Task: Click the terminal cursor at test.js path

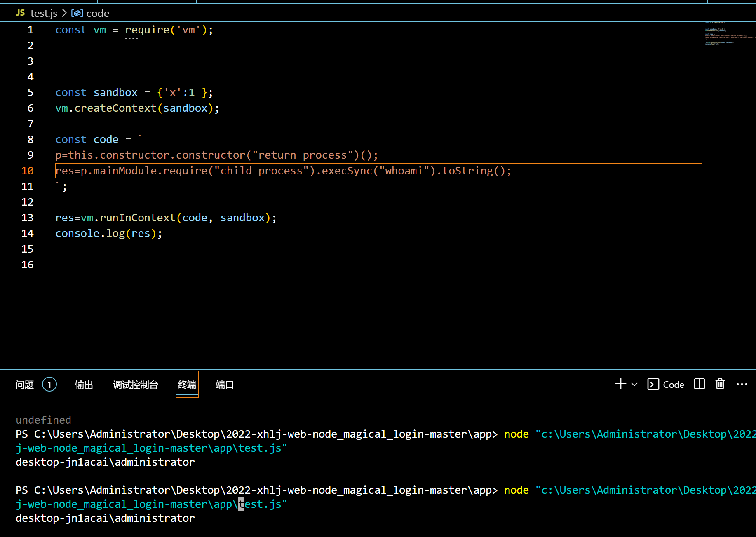Action: pos(242,504)
